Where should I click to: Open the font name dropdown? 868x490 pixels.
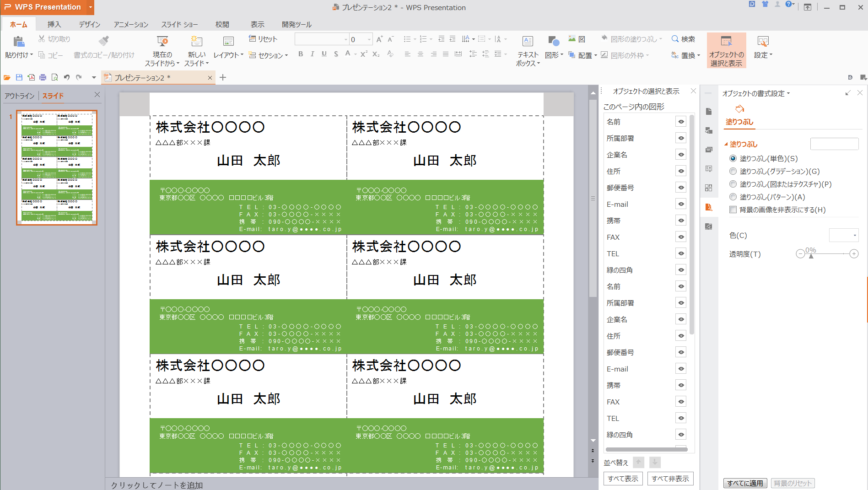[x=346, y=39]
